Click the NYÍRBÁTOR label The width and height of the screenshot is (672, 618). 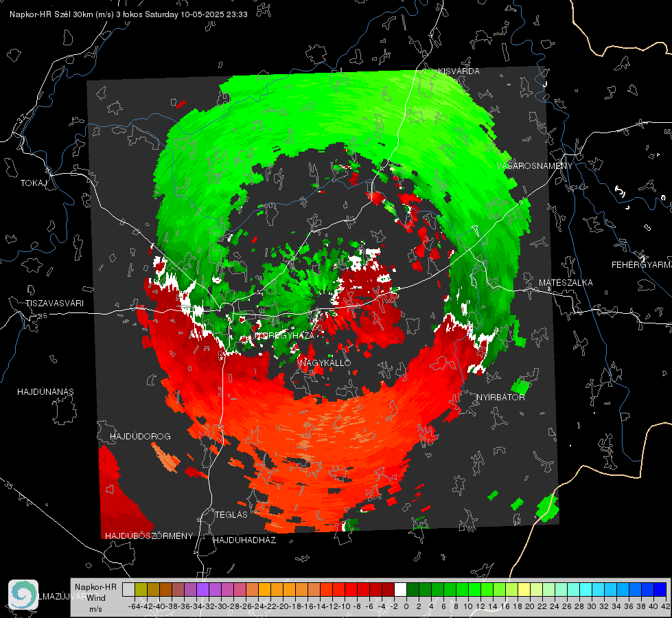pyautogui.click(x=500, y=398)
